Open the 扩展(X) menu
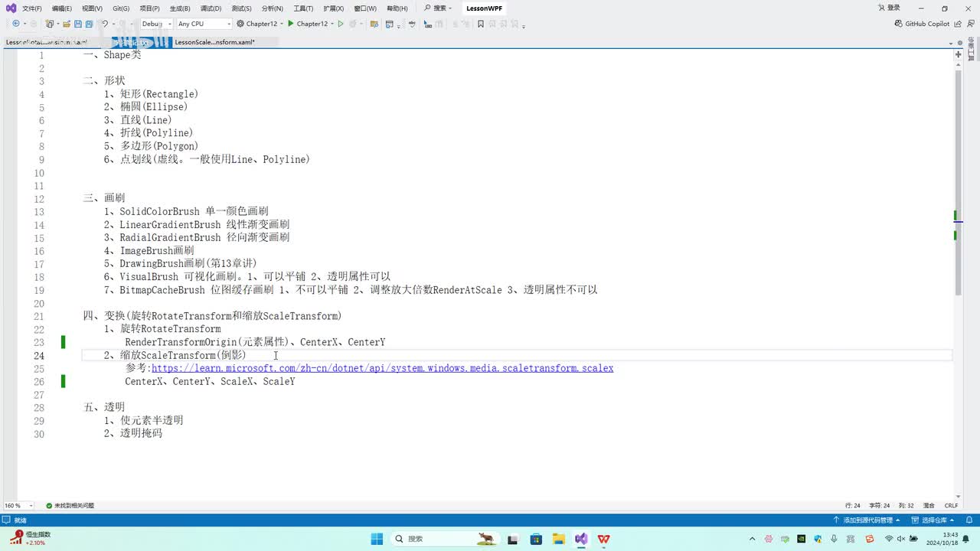The height and width of the screenshot is (551, 980). (333, 8)
